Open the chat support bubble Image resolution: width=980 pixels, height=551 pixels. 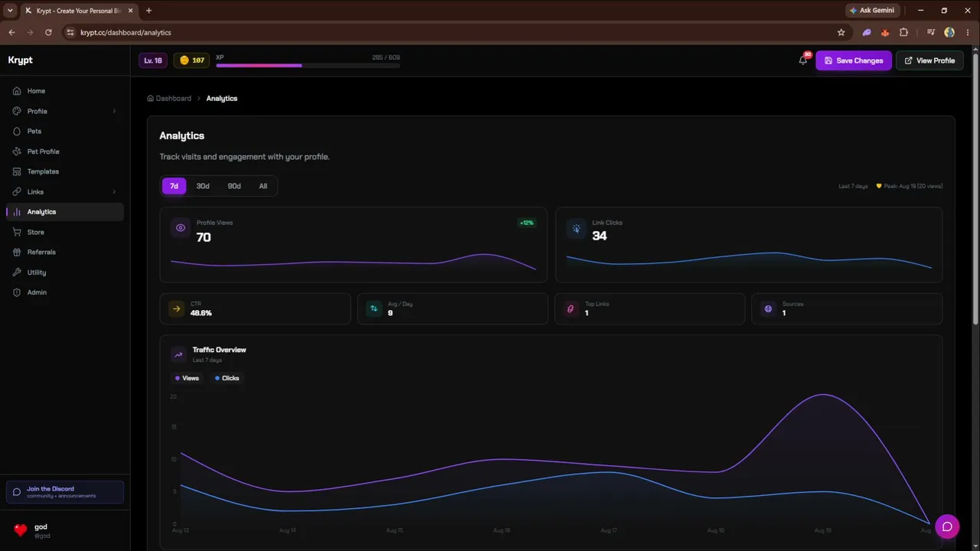click(x=947, y=527)
